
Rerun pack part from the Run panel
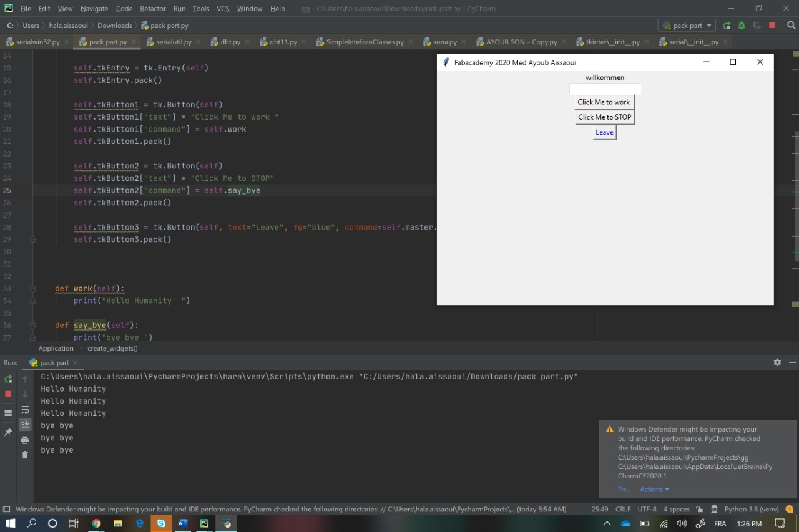click(8, 379)
